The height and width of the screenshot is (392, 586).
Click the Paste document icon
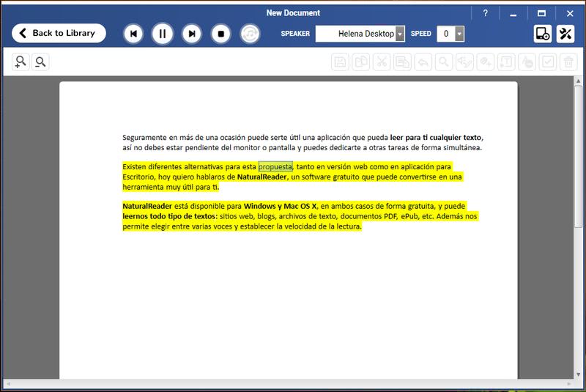[x=402, y=62]
